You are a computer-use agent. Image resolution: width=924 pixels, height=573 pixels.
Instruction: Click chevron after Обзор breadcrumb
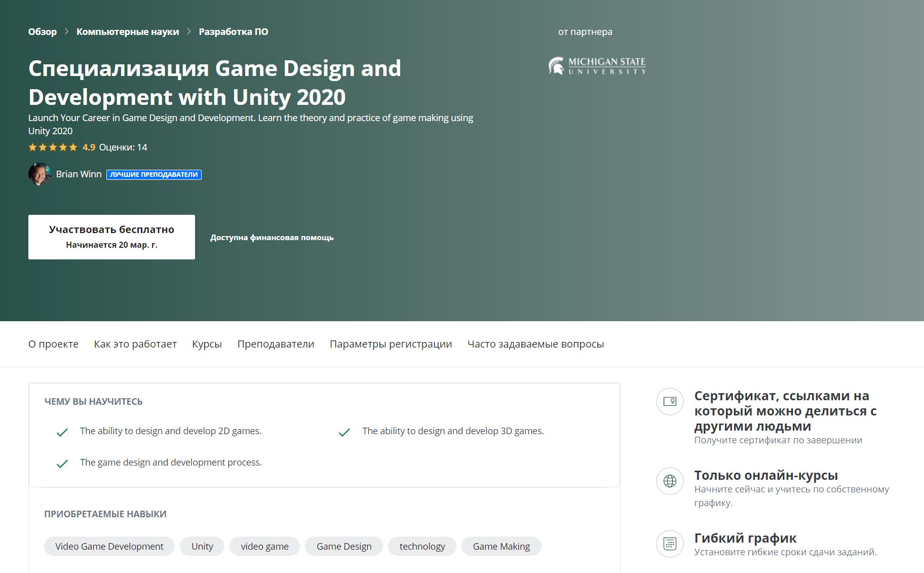point(66,31)
